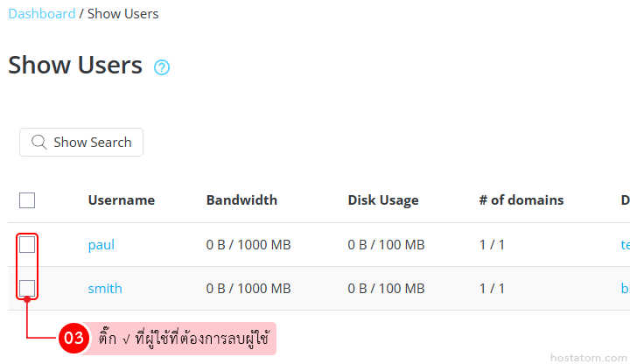Viewport: 630px width, 364px height.
Task: Tick the select-all users checkbox in header
Action: (x=27, y=200)
